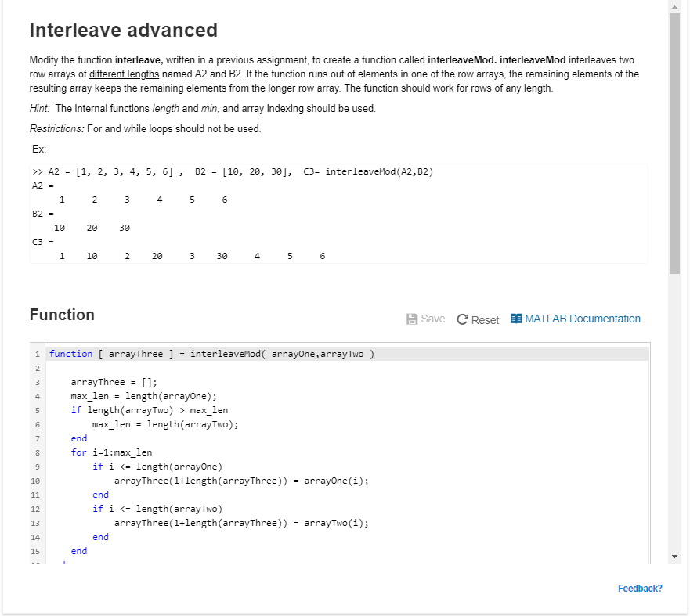Click the "Interleave advanced" title
The image size is (690, 616).
pyautogui.click(x=123, y=30)
